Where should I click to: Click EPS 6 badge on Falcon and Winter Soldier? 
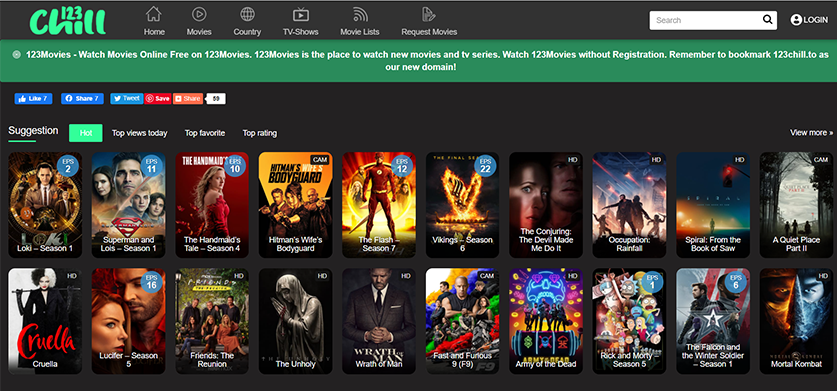click(x=736, y=281)
